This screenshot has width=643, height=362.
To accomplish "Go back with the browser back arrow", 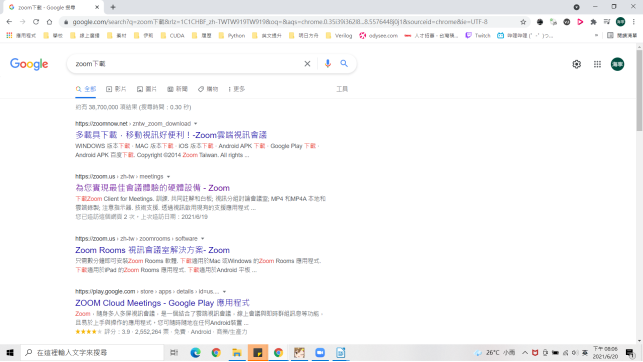I will (9, 22).
